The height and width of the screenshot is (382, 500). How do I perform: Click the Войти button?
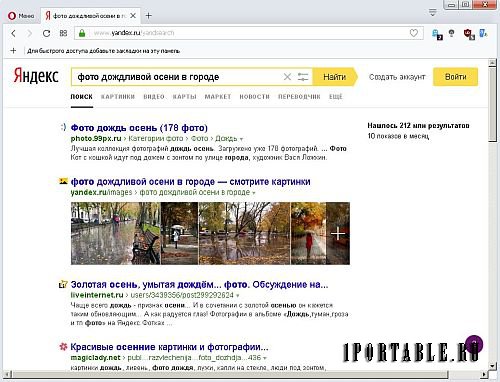[x=455, y=77]
